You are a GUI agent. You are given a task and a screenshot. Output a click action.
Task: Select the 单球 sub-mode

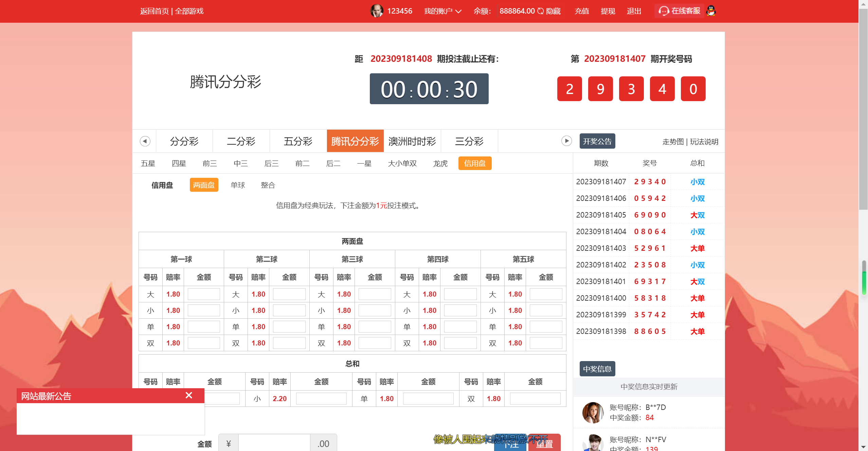[x=237, y=185]
